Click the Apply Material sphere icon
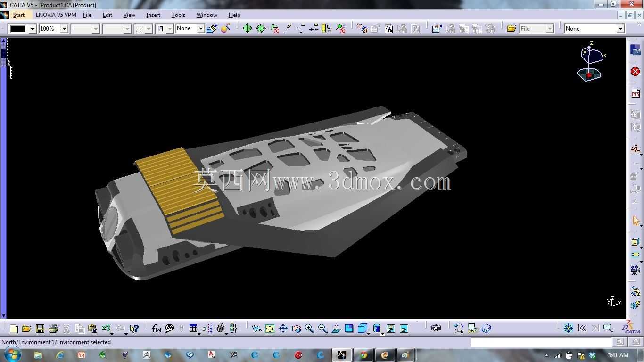This screenshot has height=362, width=644. pyautogui.click(x=225, y=29)
